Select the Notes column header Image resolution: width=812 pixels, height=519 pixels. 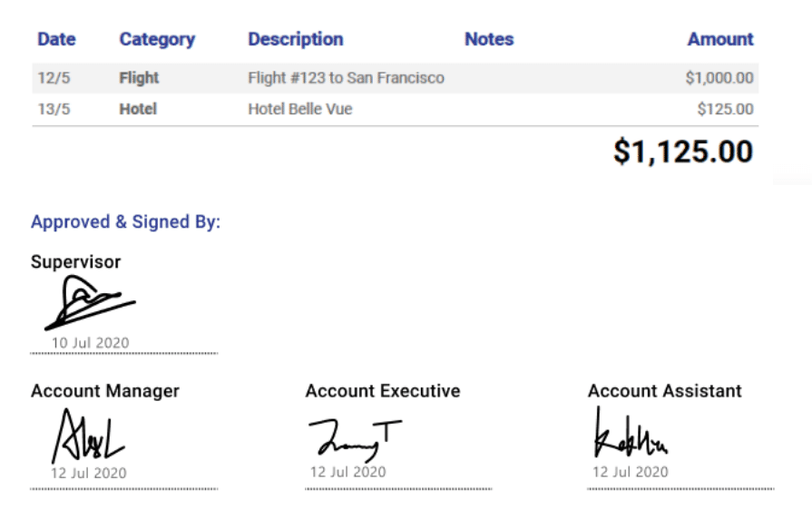489,39
